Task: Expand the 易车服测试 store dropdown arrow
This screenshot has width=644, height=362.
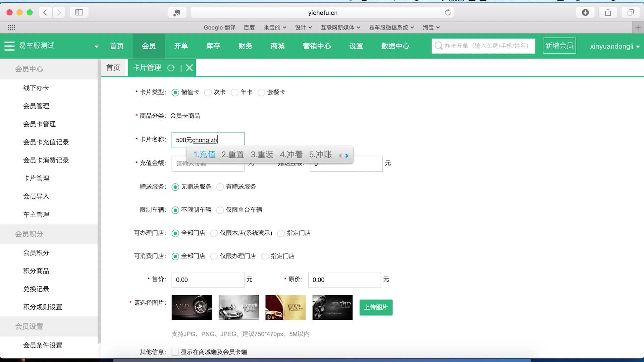Action: click(x=96, y=47)
